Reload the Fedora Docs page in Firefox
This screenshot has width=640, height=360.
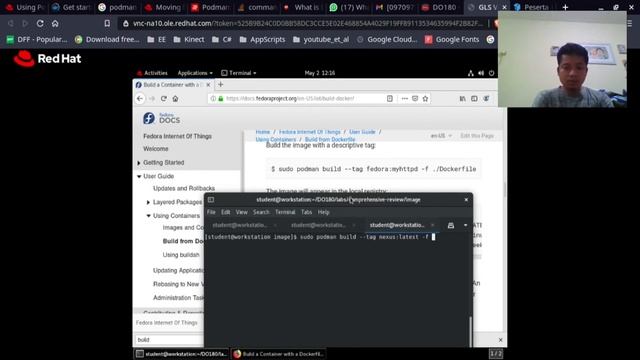point(164,98)
